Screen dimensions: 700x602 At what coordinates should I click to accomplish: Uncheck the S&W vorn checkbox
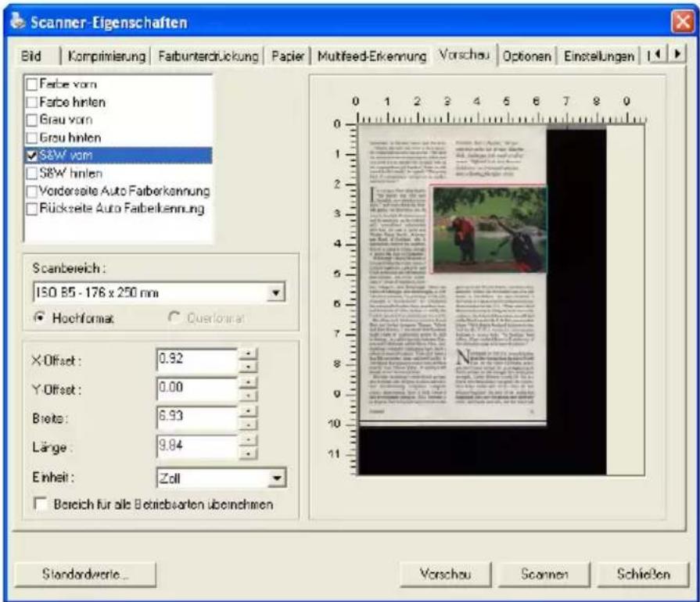tap(32, 156)
